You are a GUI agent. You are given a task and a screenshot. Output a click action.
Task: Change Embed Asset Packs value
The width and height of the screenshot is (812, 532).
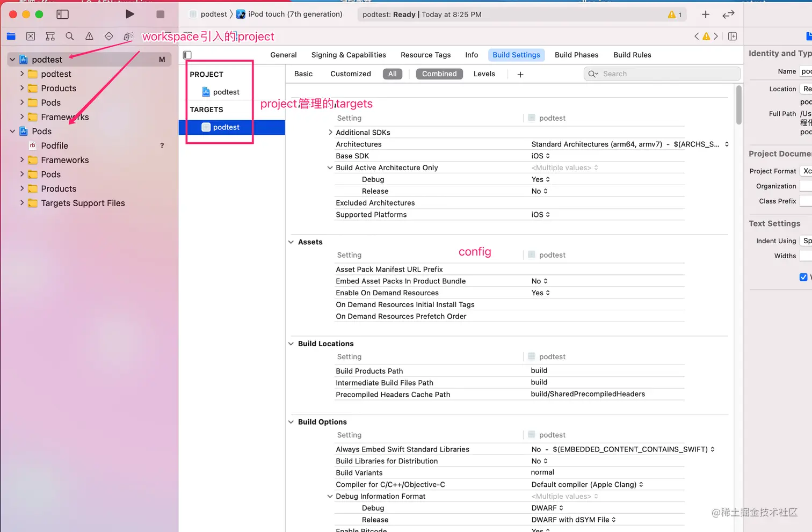[540, 281]
